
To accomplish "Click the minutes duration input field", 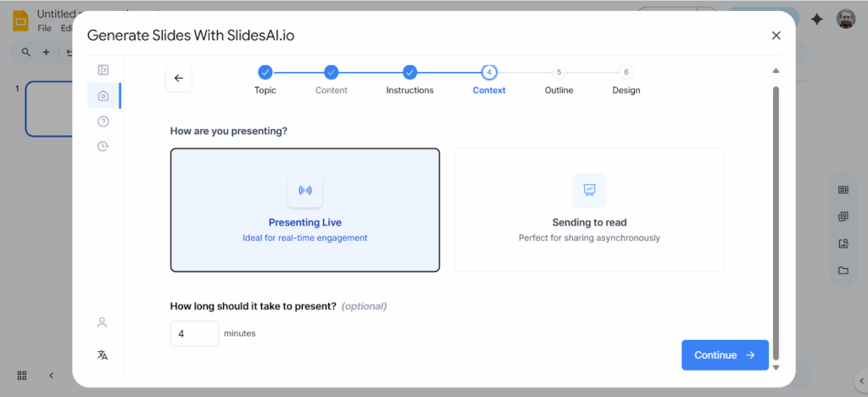I will pos(194,333).
